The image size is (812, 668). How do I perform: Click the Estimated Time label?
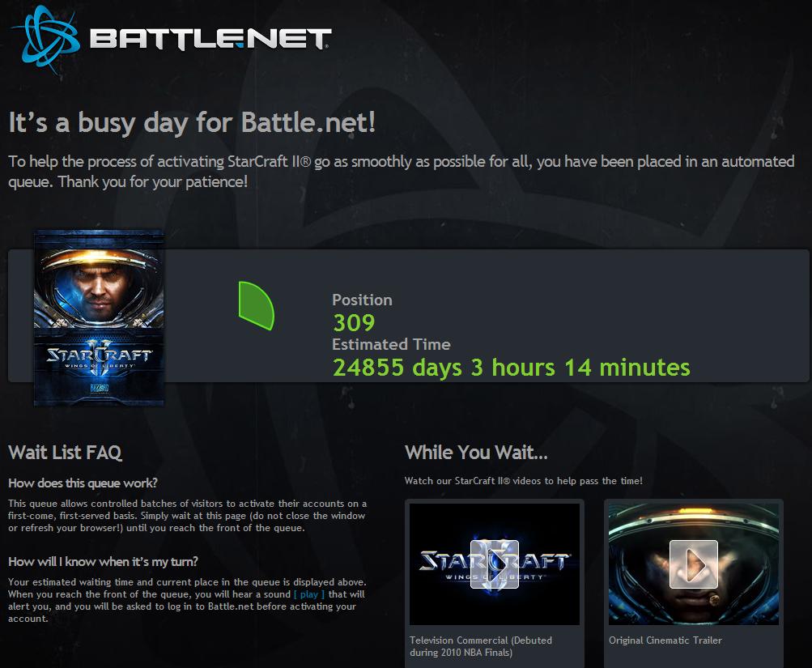point(391,344)
